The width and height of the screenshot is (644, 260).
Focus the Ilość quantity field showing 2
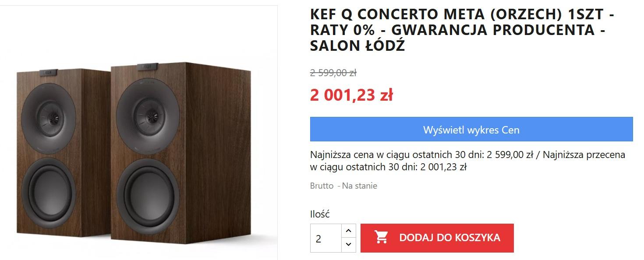(326, 238)
